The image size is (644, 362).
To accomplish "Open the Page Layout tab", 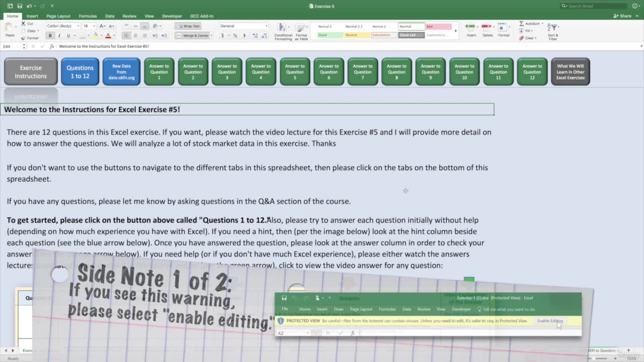I will point(58,16).
